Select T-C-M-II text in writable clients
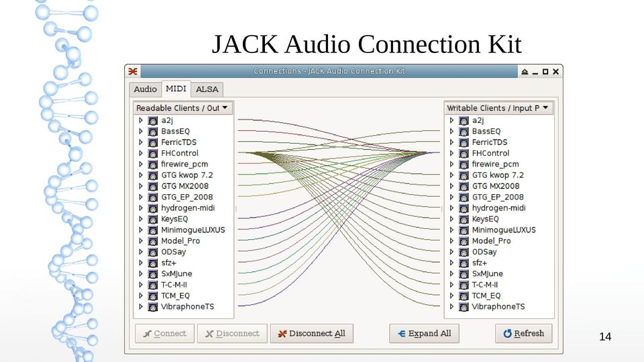 484,285
